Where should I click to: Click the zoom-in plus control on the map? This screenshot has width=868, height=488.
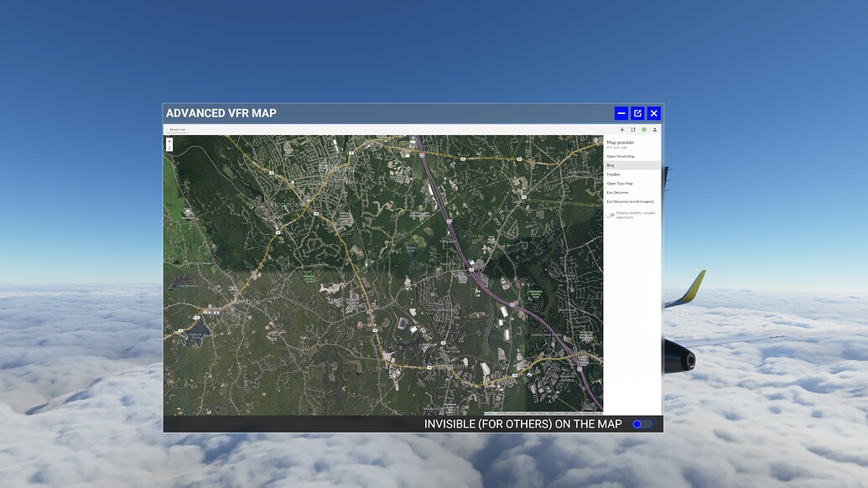[x=169, y=143]
